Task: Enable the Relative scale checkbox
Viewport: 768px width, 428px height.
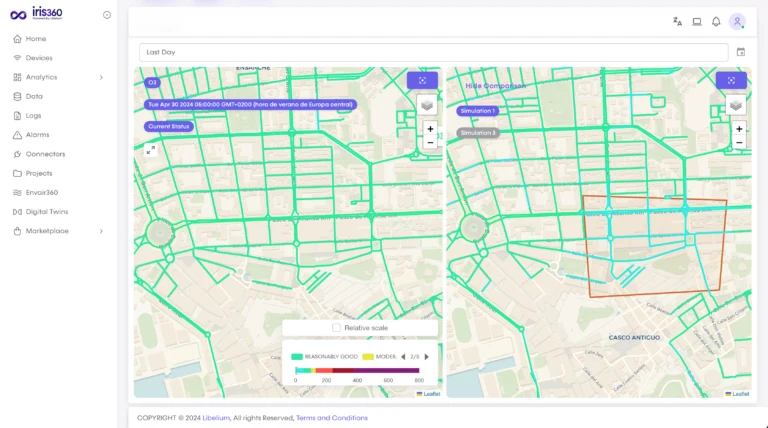Action: tap(336, 328)
